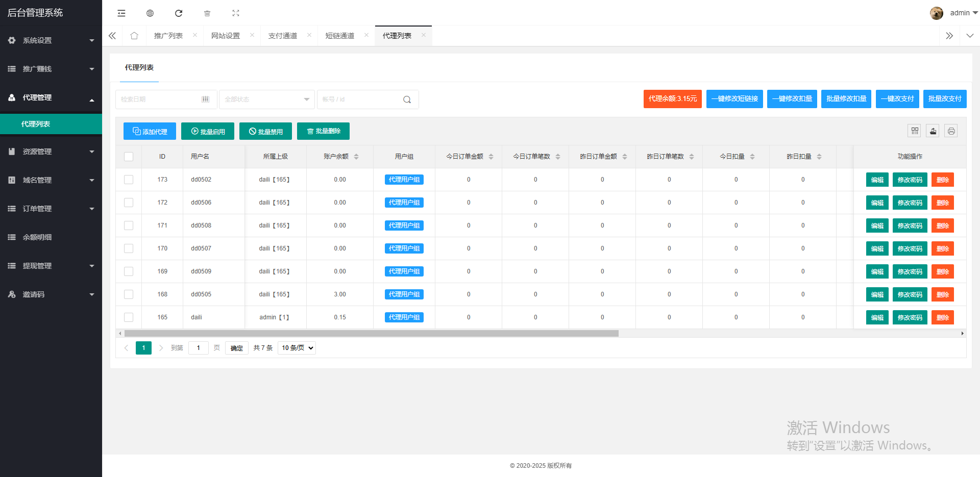
Task: Open the 全部状态 status dropdown
Action: 266,99
